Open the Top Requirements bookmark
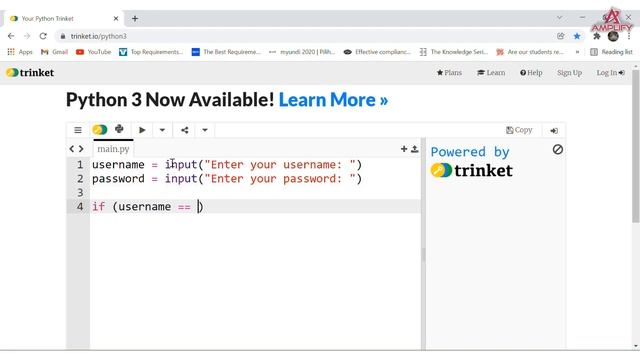 tap(151, 52)
